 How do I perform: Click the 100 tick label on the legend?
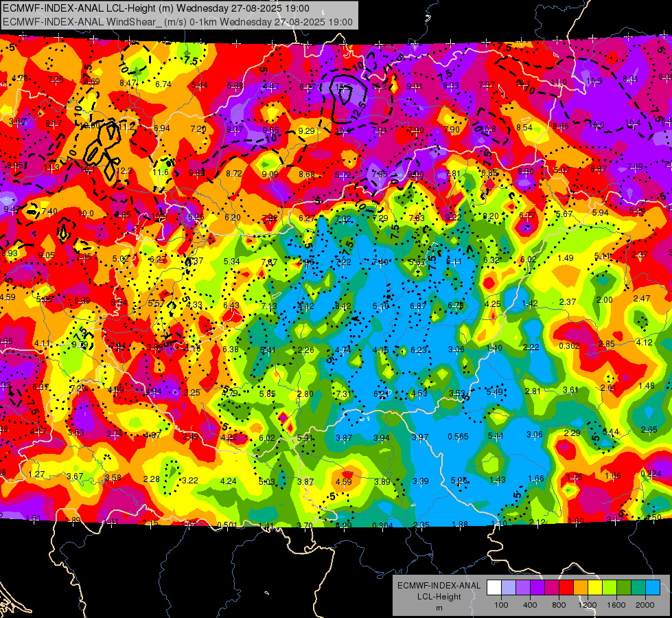click(x=501, y=605)
